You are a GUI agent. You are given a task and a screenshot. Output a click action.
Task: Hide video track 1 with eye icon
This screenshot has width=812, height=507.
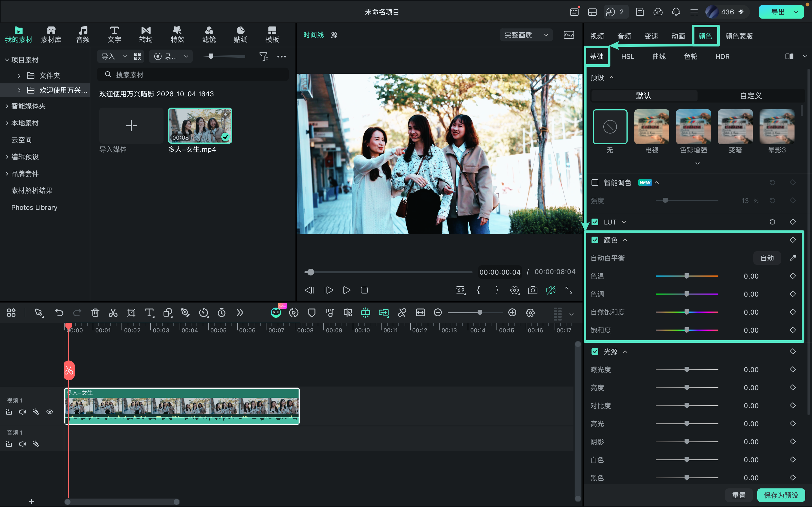[50, 412]
